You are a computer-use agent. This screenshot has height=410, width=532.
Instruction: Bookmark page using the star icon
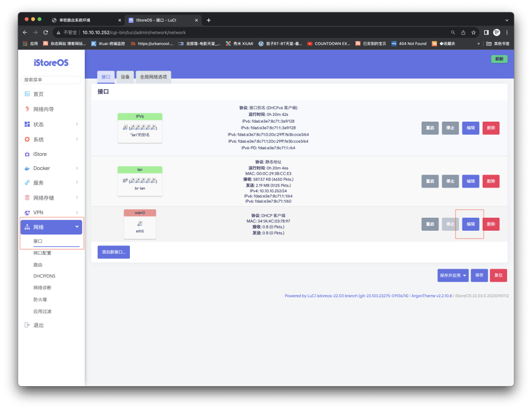coord(473,32)
